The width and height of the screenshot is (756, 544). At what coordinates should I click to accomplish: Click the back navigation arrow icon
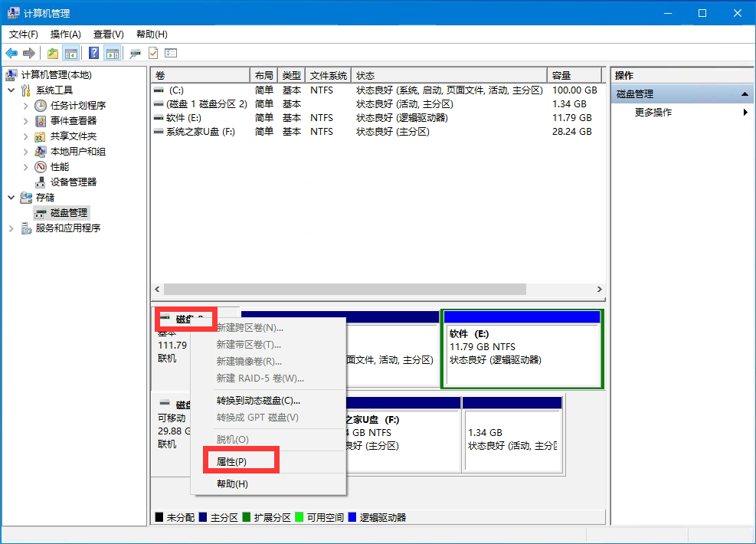point(11,52)
